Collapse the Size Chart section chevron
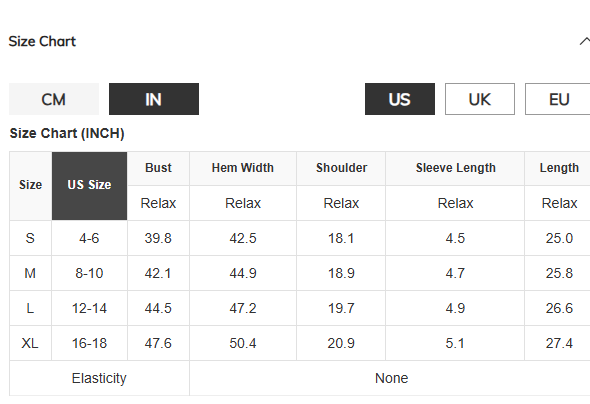590x404 pixels. 585,41
